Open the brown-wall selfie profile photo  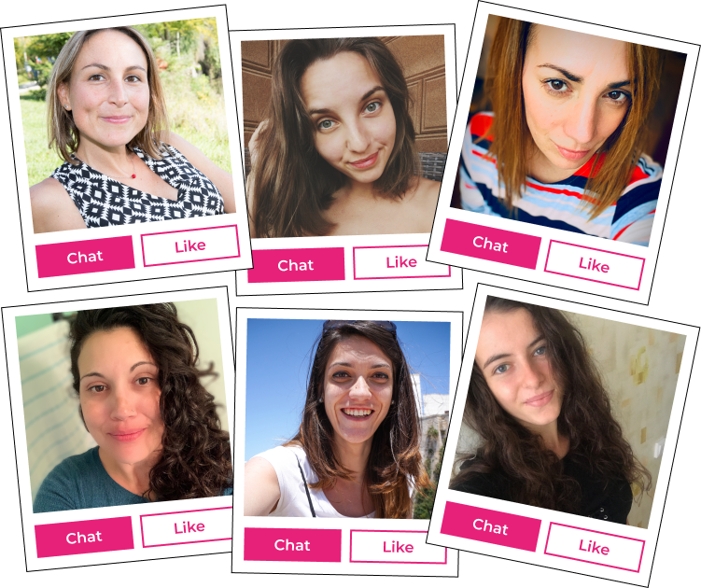pos(344,136)
